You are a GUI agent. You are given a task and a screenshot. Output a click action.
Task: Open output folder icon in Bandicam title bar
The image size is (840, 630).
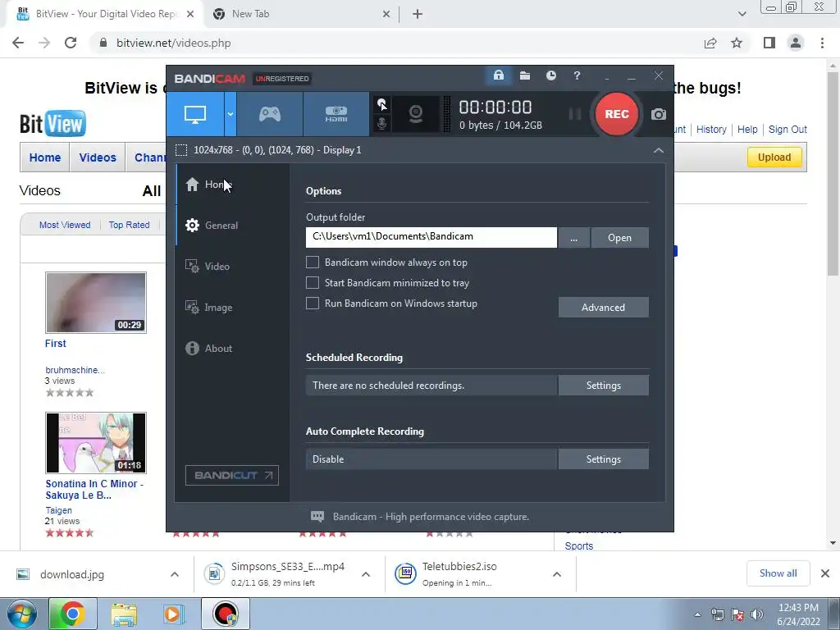click(x=525, y=75)
